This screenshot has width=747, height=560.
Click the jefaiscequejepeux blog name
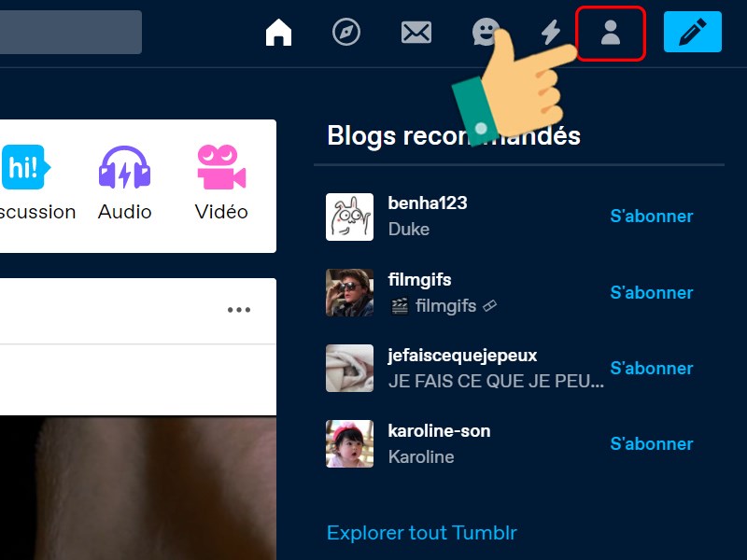coord(462,356)
